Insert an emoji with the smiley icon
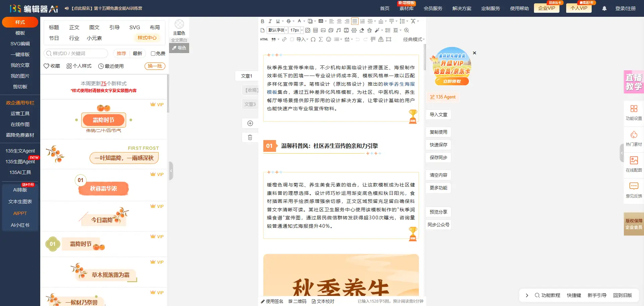 pos(329,39)
